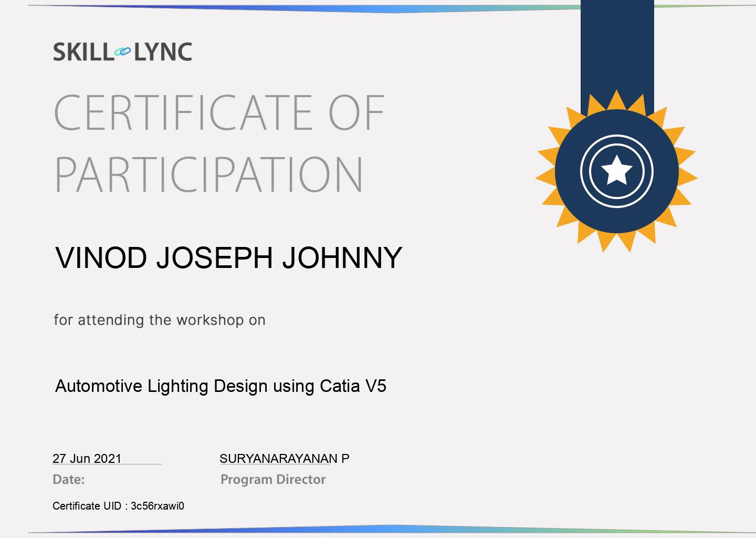Click the date 27 Jun 2021
Viewport: 756px width, 538px height.
point(86,458)
